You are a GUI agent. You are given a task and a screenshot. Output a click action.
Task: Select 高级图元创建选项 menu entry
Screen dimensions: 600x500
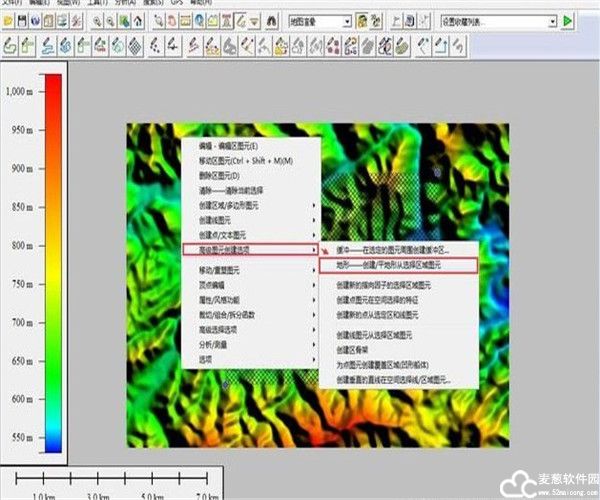click(x=251, y=250)
